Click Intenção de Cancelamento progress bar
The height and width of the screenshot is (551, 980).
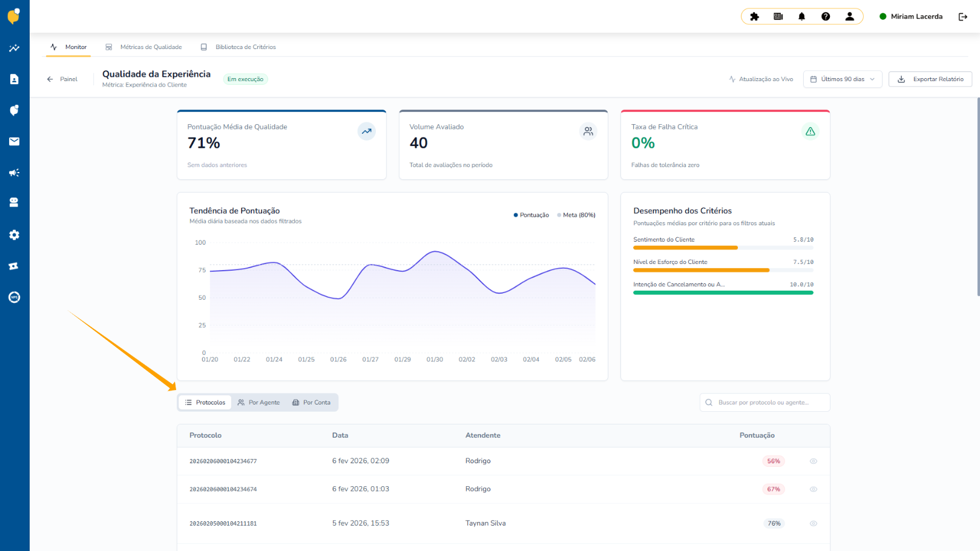pyautogui.click(x=723, y=292)
